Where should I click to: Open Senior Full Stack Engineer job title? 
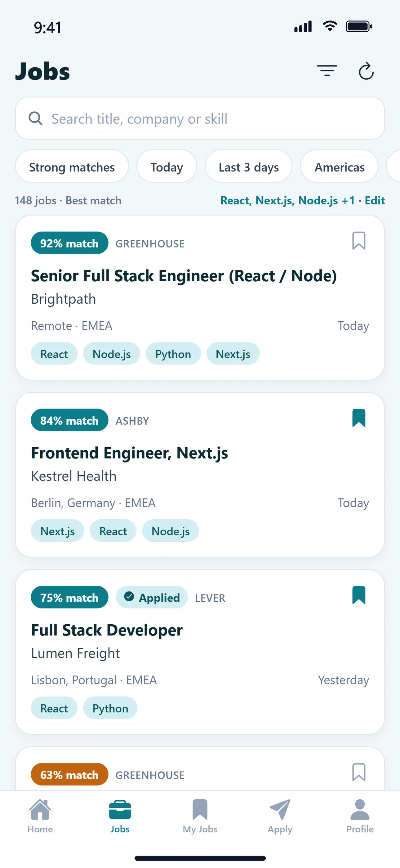click(x=184, y=276)
